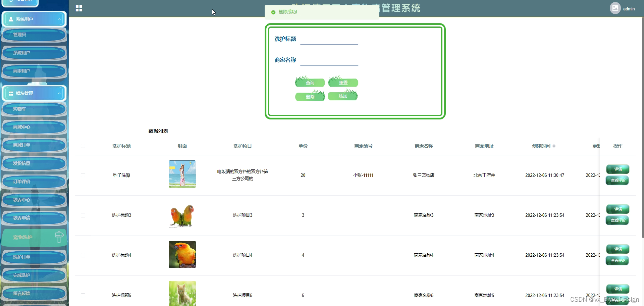
Task: Check the row checkbox for 狗子洗澡
Action: pos(83,175)
